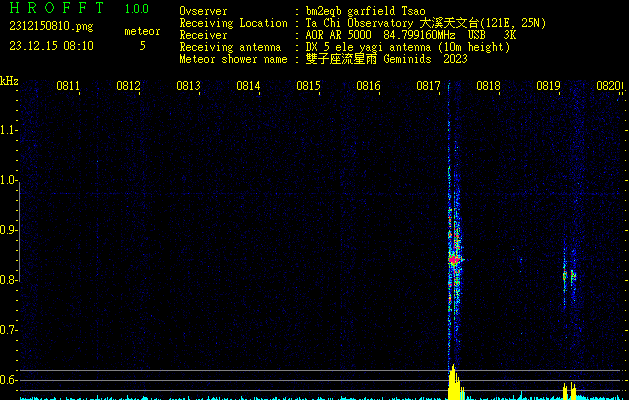629x400 pixels.
Task: Click the small yellow peak near 0819
Action: coord(567,390)
